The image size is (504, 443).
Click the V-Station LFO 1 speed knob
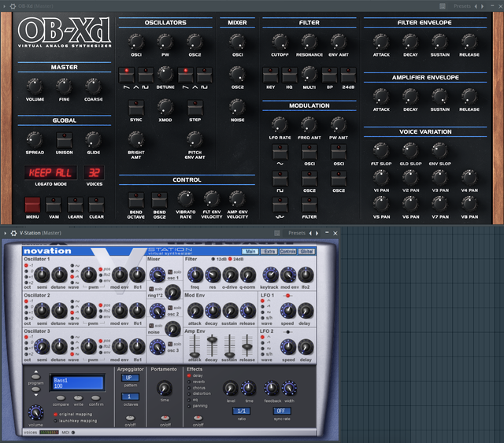coord(288,311)
